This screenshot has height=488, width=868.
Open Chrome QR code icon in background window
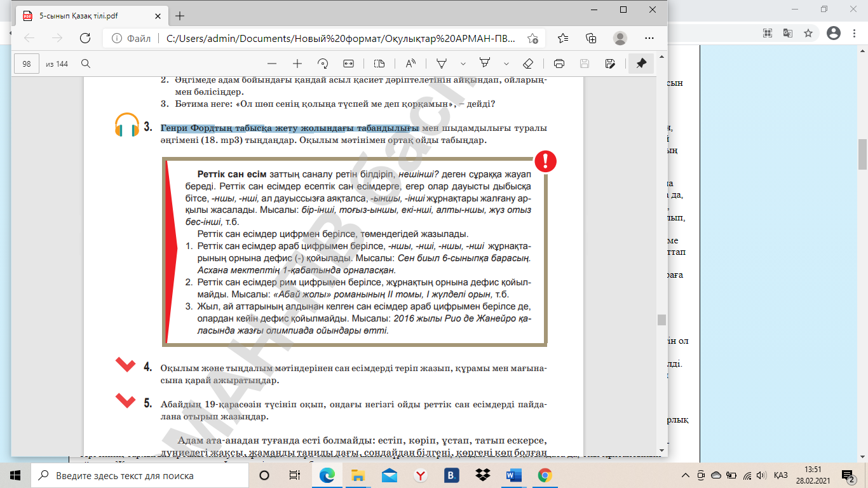[x=768, y=32]
